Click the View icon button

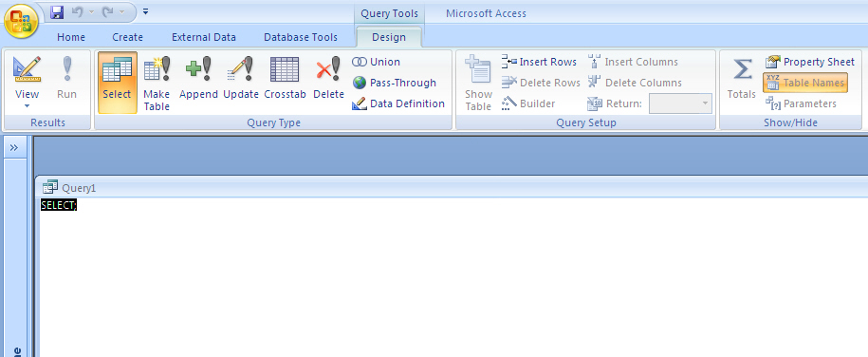[x=28, y=68]
